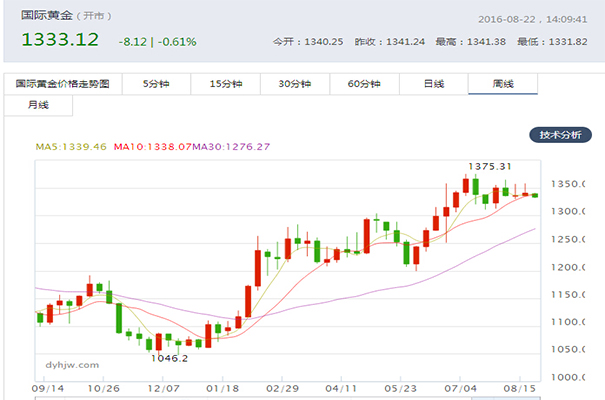Viewport: 605px width, 400px height.
Task: Show the 60分钟 interval chart
Action: coord(364,84)
